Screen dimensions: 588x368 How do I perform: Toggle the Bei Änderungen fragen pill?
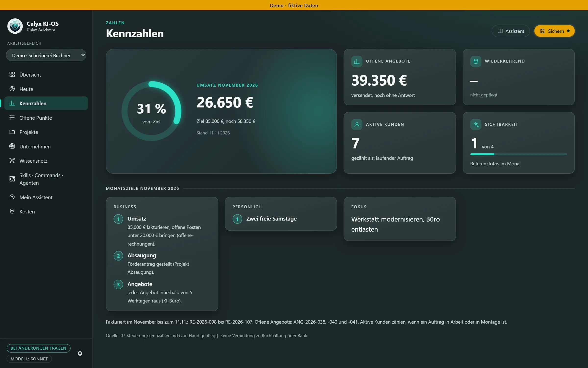click(38, 348)
